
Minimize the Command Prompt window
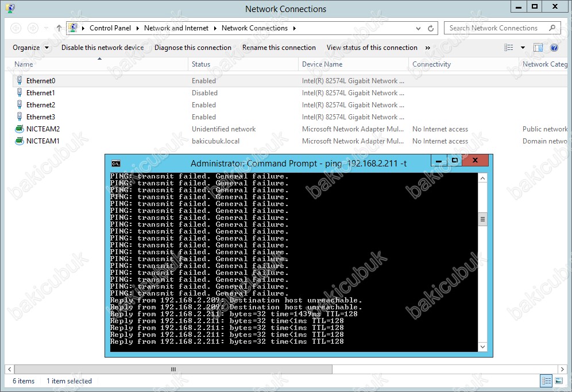[x=439, y=161]
